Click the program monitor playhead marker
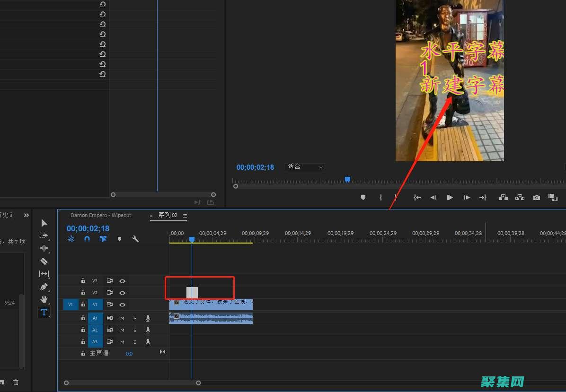This screenshot has height=392, width=566. tap(347, 180)
